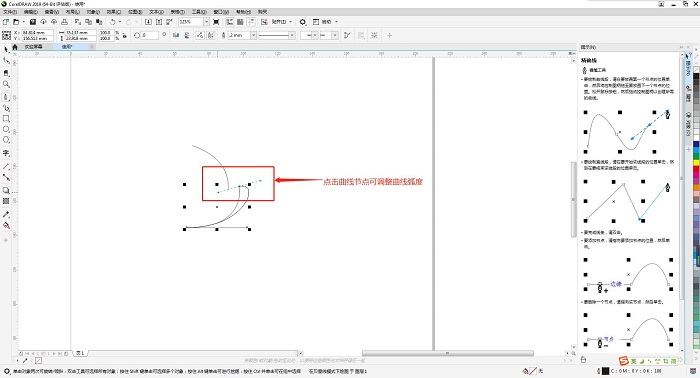Toggle the Show rulers button
Image resolution: width=700 pixels, height=378 pixels.
coord(229,22)
